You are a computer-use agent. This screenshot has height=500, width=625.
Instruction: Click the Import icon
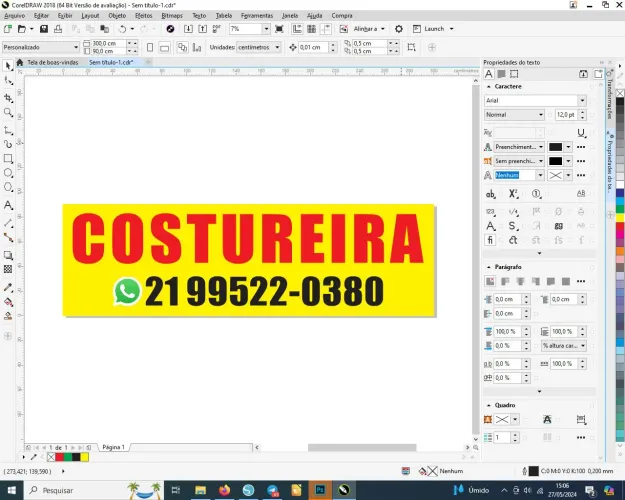188,29
